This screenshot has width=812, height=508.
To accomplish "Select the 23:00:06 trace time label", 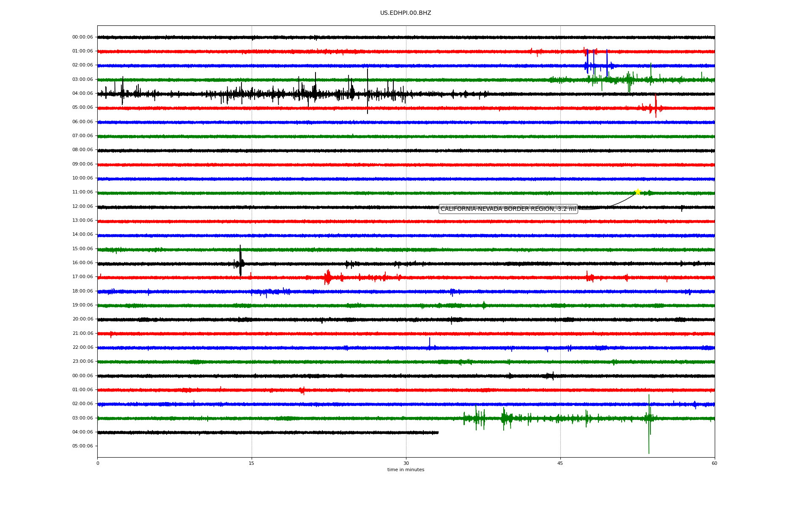I will (x=82, y=362).
